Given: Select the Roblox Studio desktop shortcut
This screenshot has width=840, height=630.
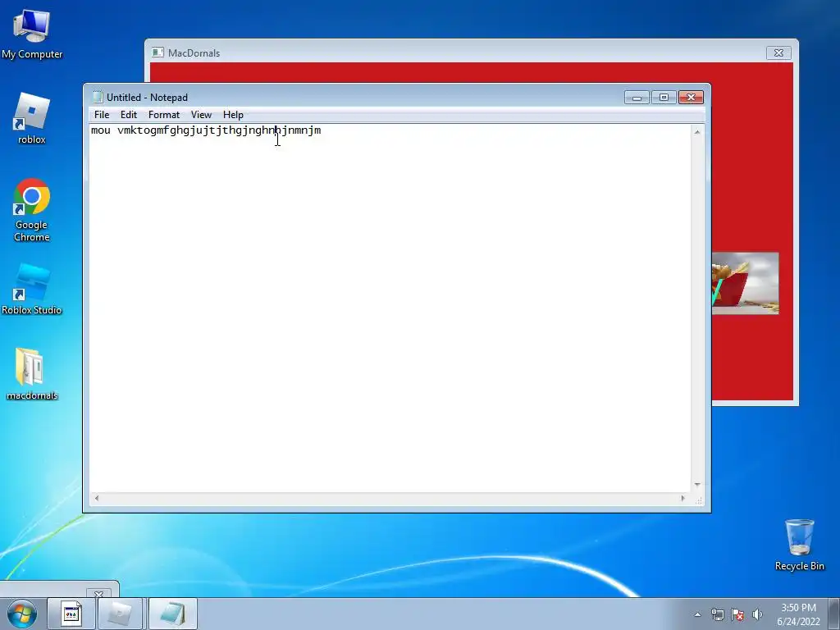Looking at the screenshot, I should pos(32,290).
